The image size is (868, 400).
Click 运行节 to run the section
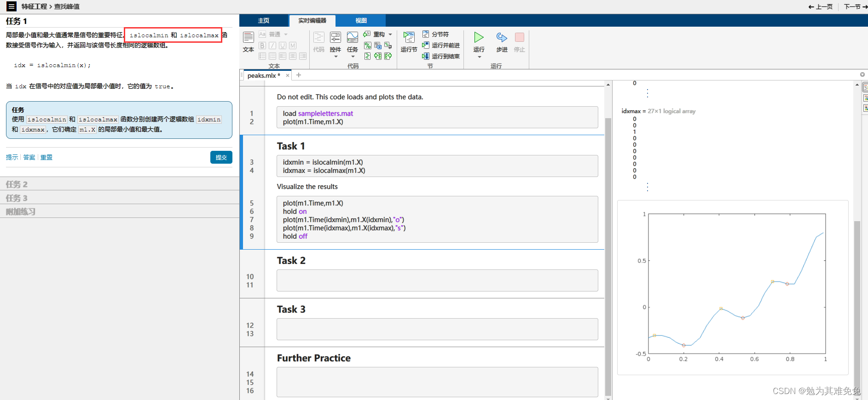[x=409, y=42]
